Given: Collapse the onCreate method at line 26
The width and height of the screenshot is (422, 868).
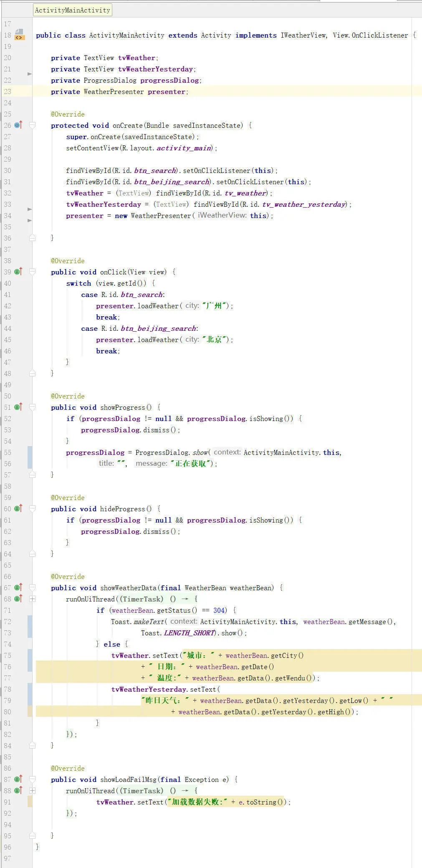Looking at the screenshot, I should [x=32, y=125].
